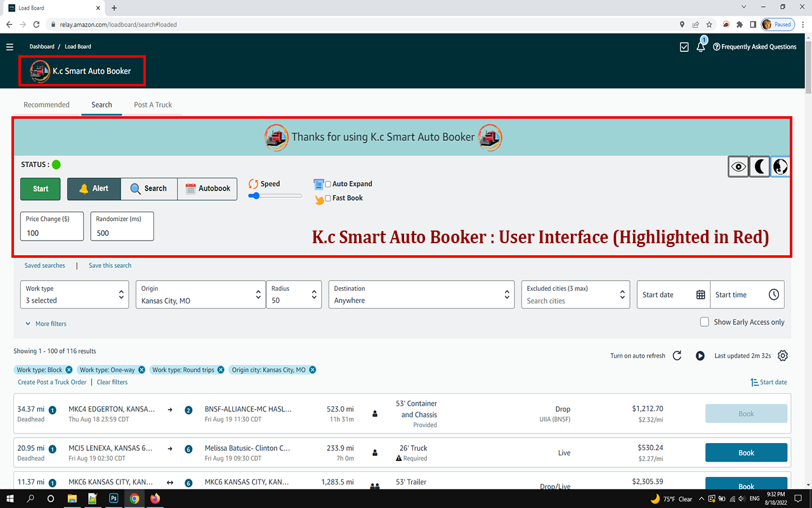The height and width of the screenshot is (508, 812).
Task: Open Photoshop from the taskbar
Action: tap(114, 498)
